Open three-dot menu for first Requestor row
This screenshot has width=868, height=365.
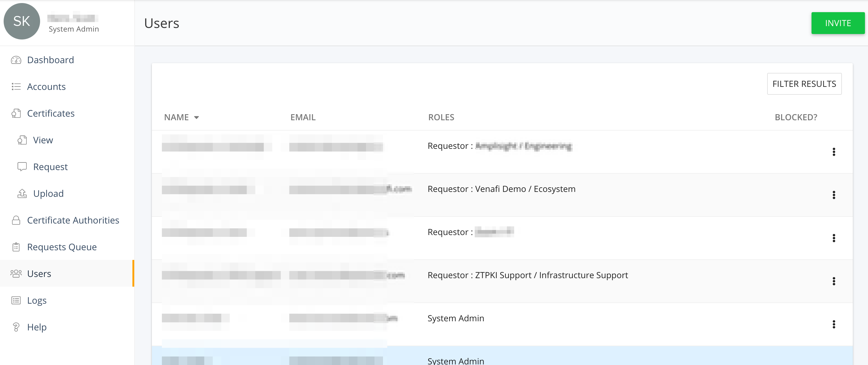[834, 152]
